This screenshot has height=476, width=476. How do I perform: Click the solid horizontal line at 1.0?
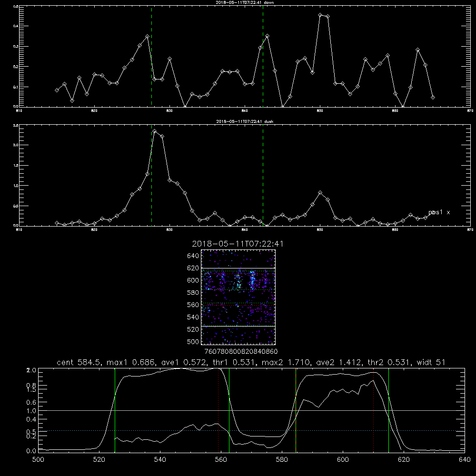(251, 410)
